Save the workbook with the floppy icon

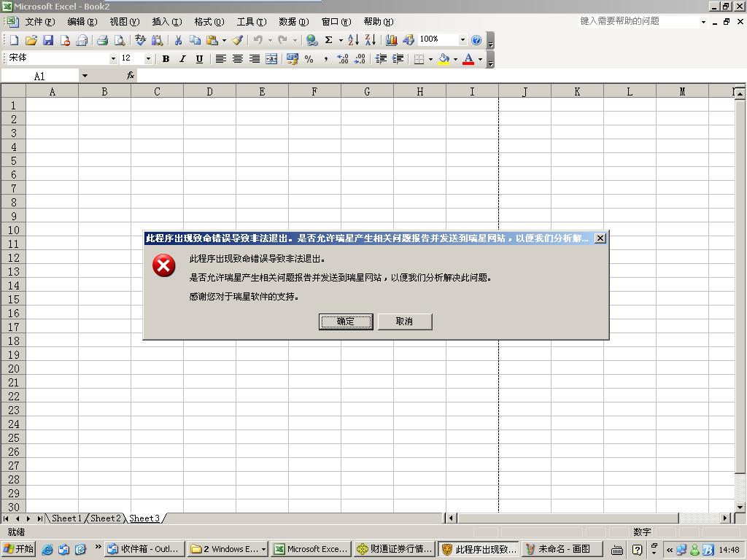48,40
